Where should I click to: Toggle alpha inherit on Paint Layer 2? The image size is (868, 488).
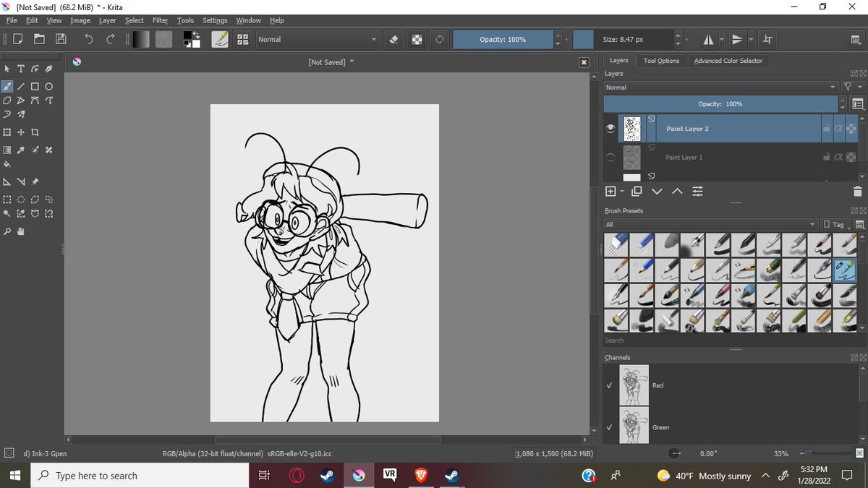point(838,129)
